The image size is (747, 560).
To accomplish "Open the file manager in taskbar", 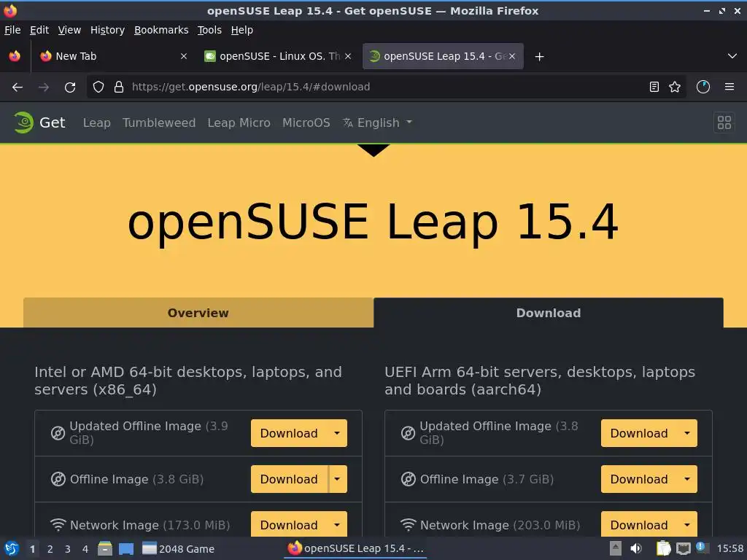I will 105,548.
